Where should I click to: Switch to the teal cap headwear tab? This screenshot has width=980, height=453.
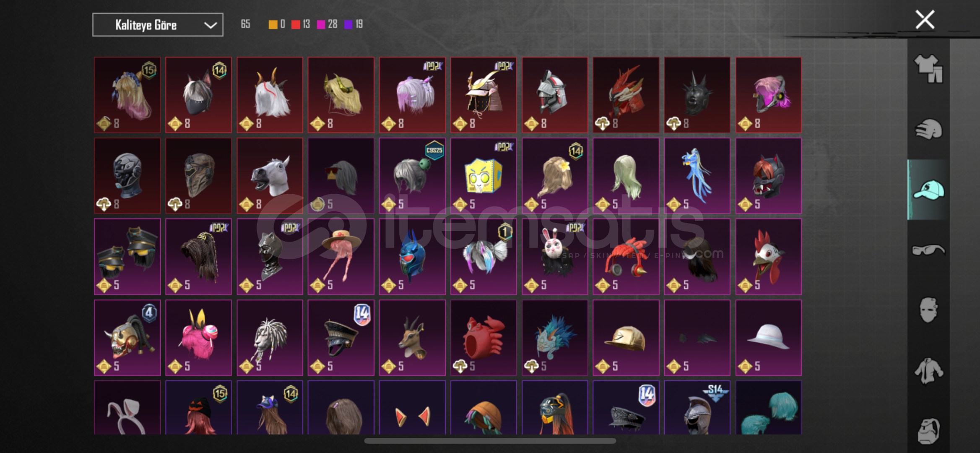click(928, 190)
